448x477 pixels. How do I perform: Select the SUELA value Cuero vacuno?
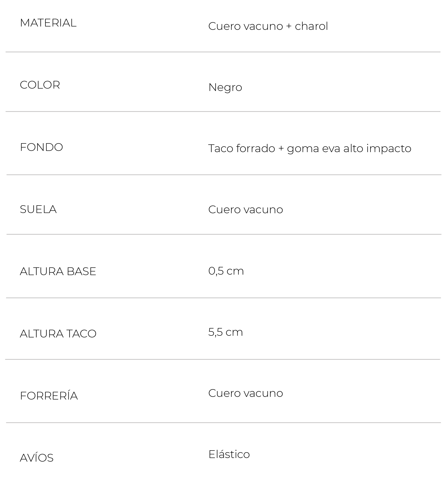[x=246, y=210]
